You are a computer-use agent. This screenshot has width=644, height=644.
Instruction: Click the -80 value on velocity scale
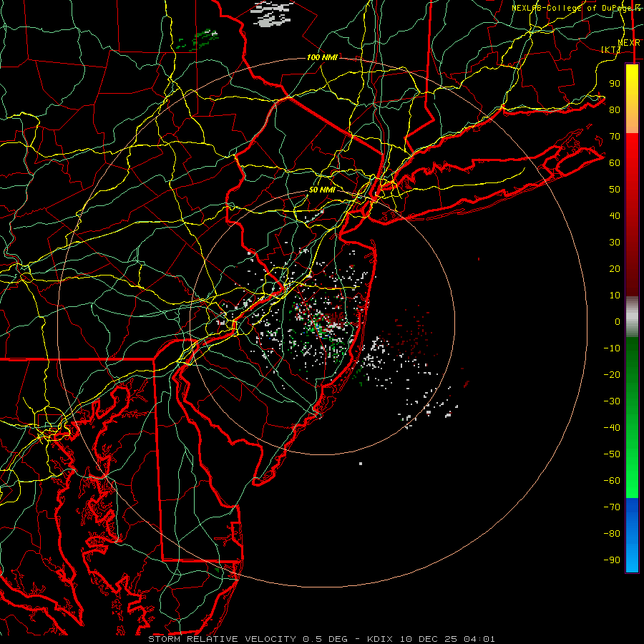coord(612,534)
